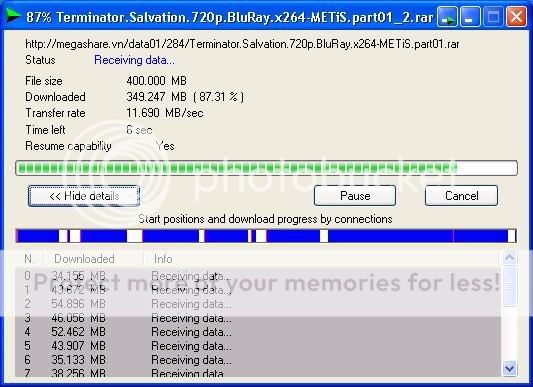This screenshot has height=387, width=533.
Task: Minimize the download progress window
Action: (470, 17)
